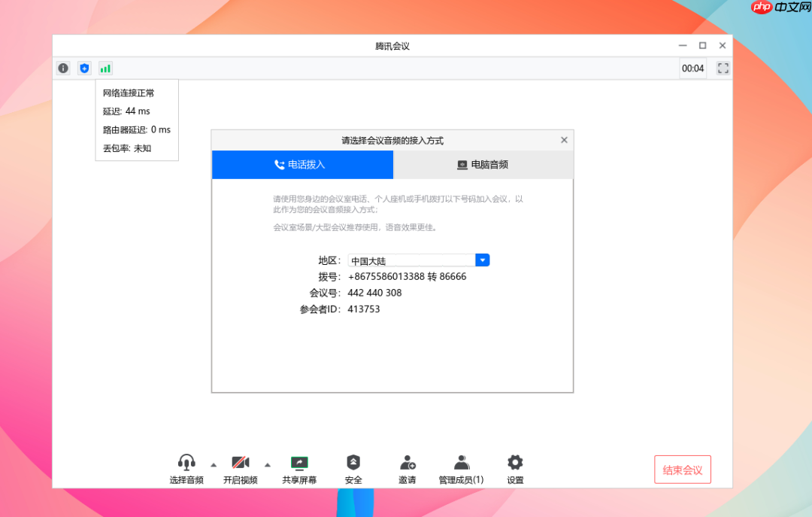Click the fullscreen icon near the timer
The image size is (812, 517).
click(x=723, y=68)
